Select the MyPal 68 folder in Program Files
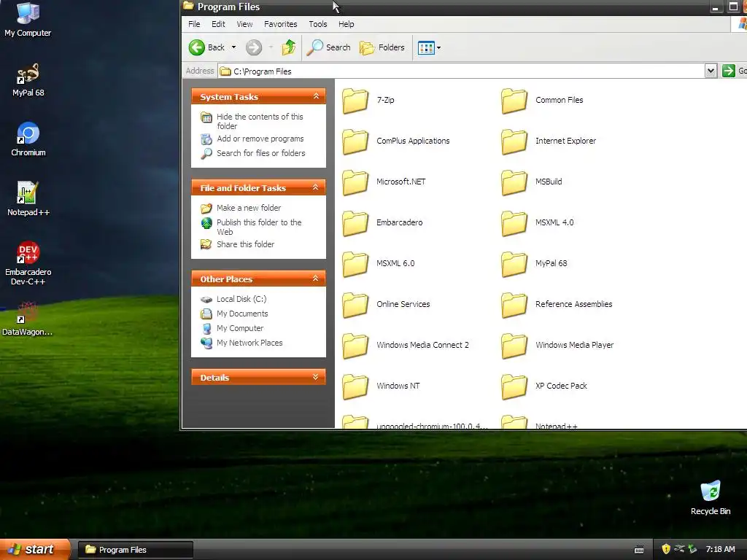 (534, 264)
